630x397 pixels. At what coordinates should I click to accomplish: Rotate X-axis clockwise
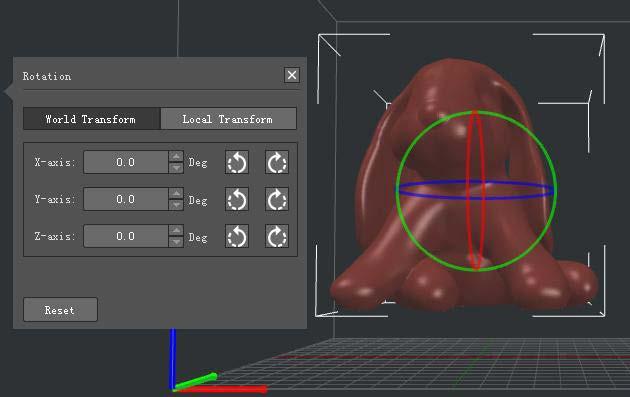(x=277, y=162)
